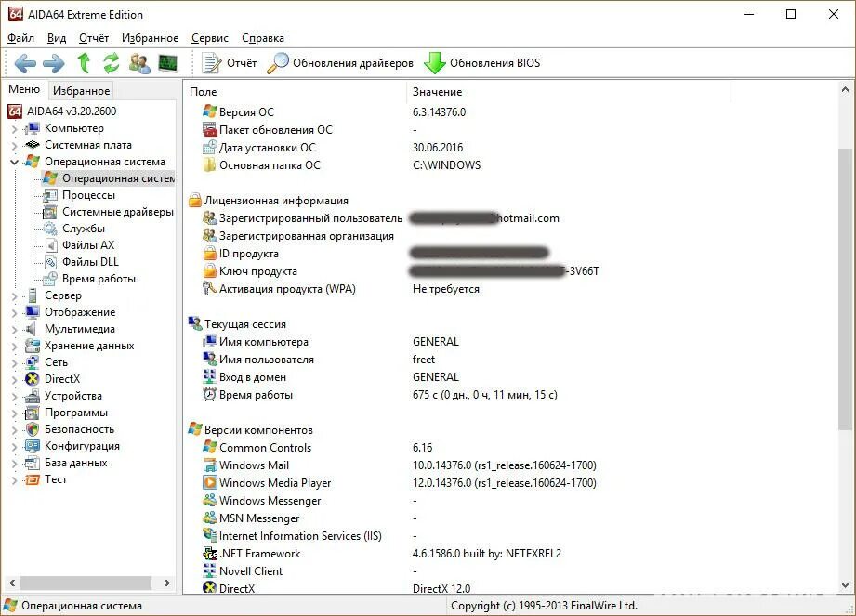
Task: Go back with the left arrow icon
Action: (25, 63)
